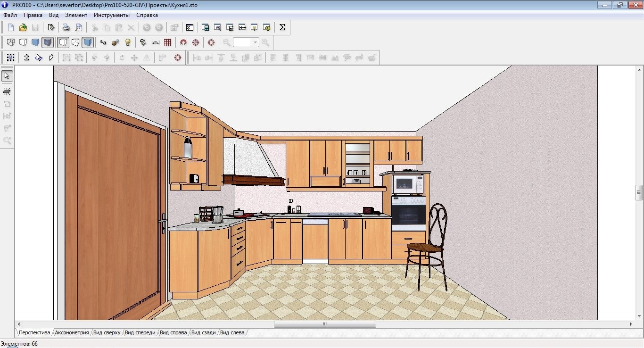Switch to the Аксонометрия view tab

pyautogui.click(x=72, y=332)
